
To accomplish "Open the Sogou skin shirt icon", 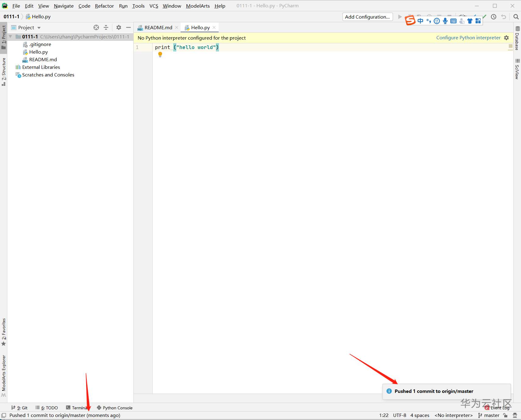I will coord(470,21).
